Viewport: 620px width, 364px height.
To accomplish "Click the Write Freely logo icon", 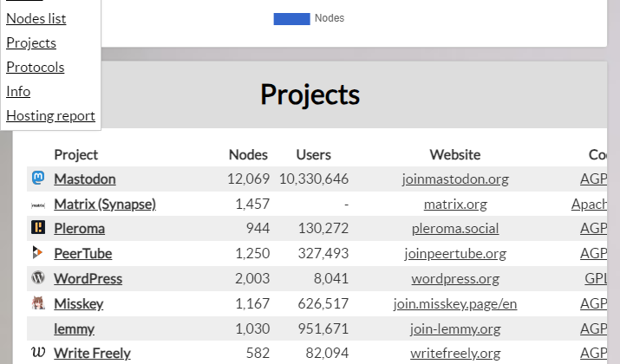I will pos(38,352).
